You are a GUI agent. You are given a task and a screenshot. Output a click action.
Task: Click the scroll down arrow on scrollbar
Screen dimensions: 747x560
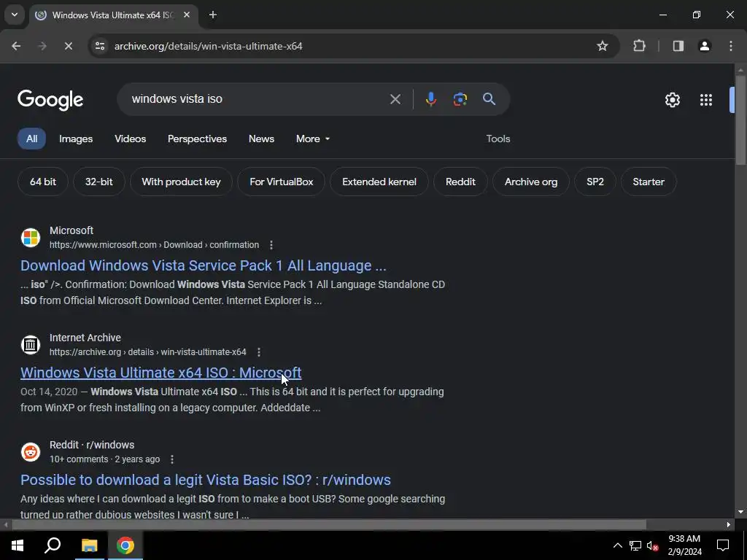pyautogui.click(x=740, y=512)
